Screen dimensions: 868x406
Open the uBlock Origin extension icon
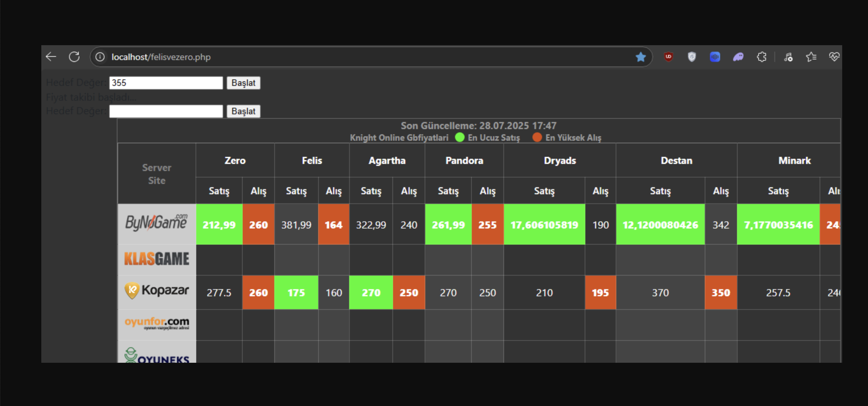tap(669, 57)
